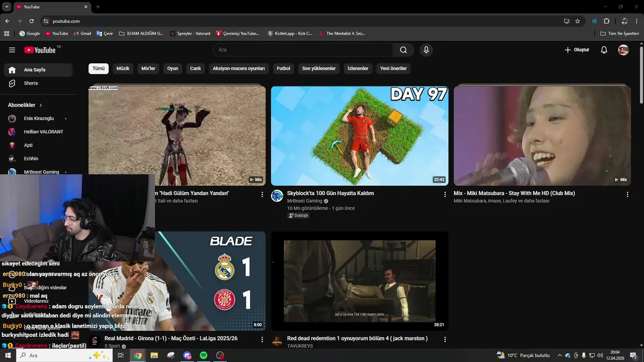Click the blue media-casting extension icon

594,21
